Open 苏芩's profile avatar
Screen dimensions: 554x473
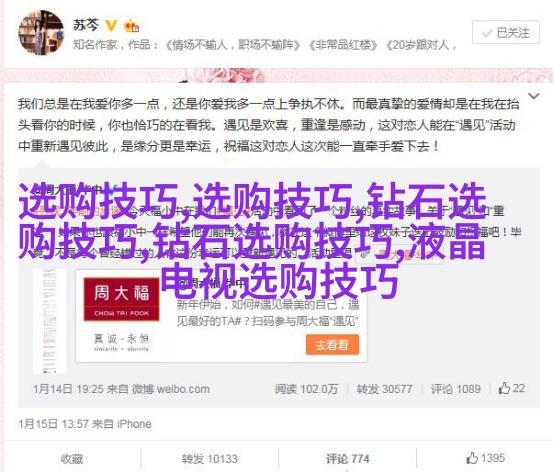[41, 33]
